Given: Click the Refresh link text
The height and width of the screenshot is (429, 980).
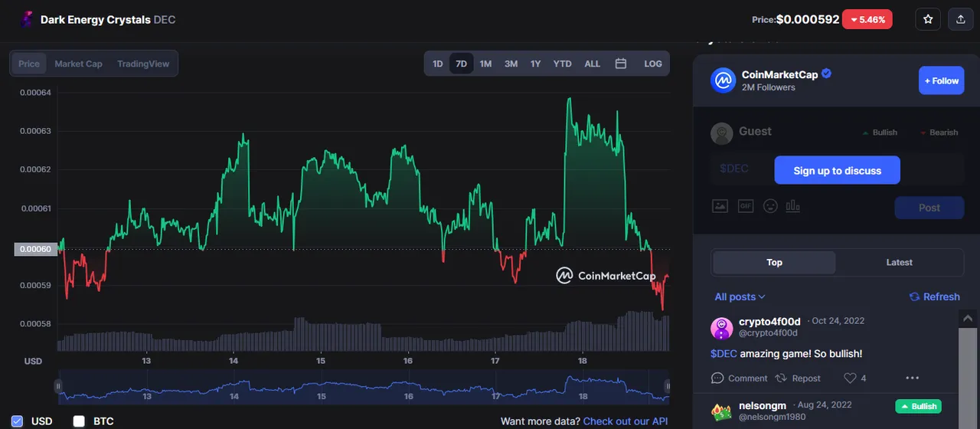Looking at the screenshot, I should (941, 296).
